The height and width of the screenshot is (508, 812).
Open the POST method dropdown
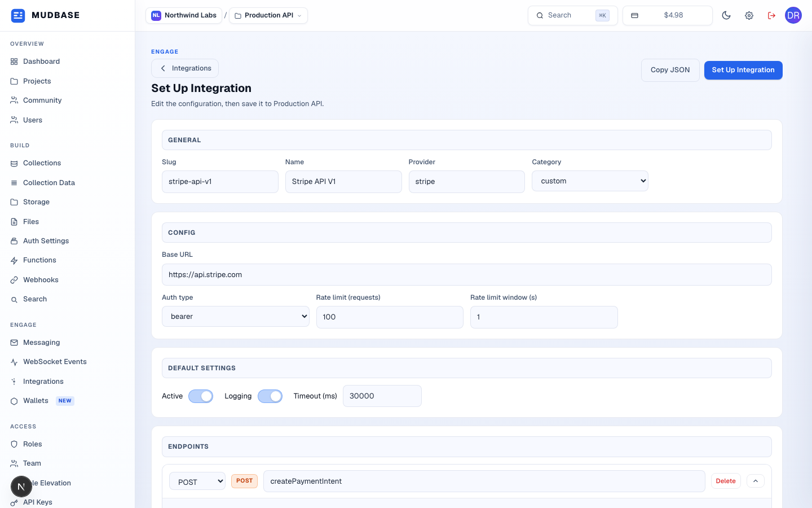click(x=197, y=481)
